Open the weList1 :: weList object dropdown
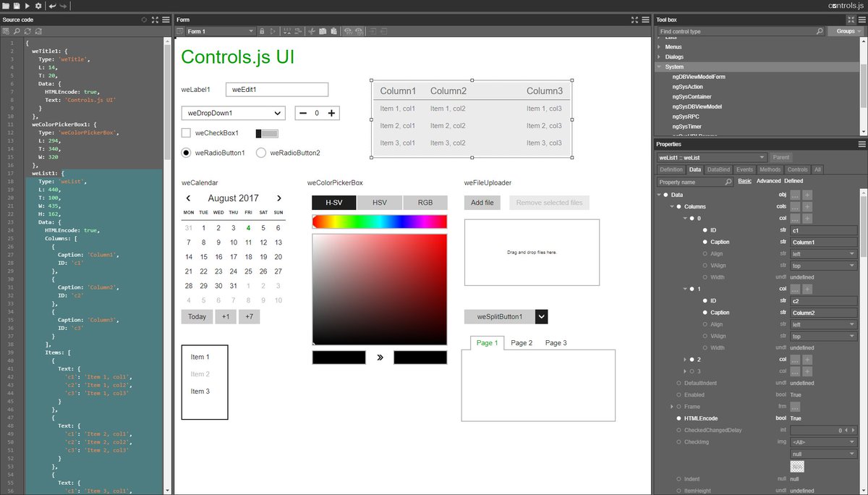The width and height of the screenshot is (868, 495). point(712,157)
